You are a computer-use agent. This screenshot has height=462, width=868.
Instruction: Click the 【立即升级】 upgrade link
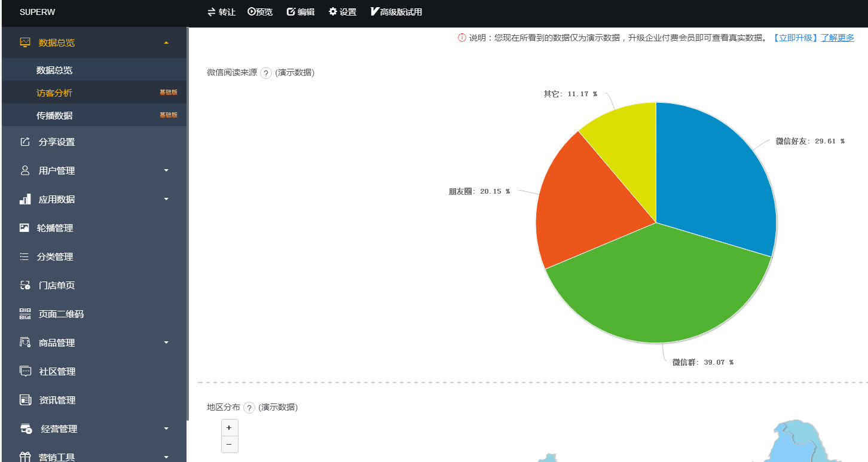click(795, 38)
